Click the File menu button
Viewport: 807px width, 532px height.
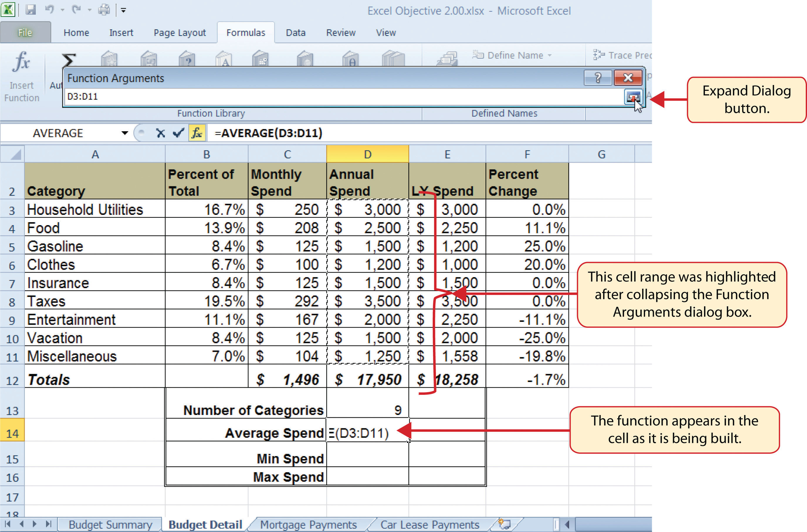(25, 33)
